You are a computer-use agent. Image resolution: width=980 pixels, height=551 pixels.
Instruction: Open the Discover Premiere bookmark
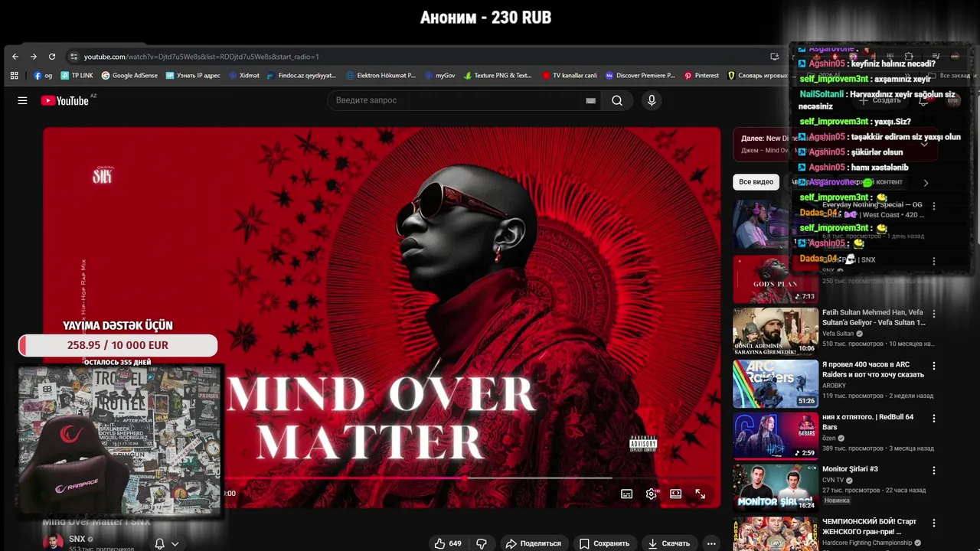(x=640, y=76)
